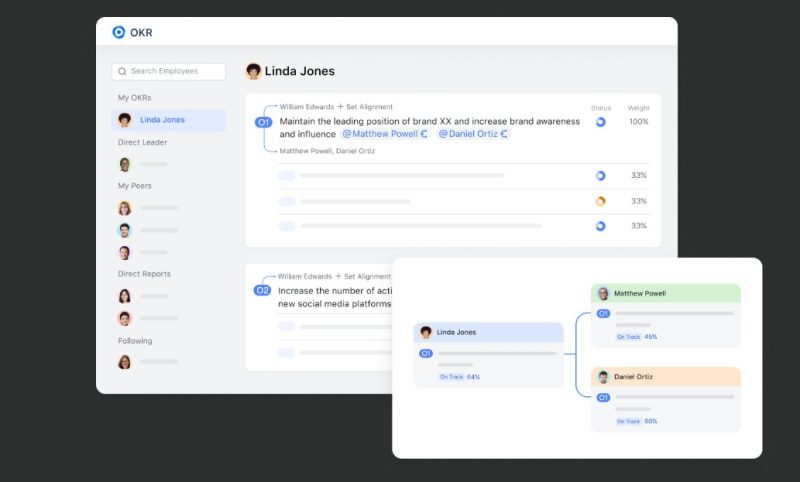Click Linda Jones header avatar
Viewport: 800px width, 482px height.
[x=253, y=71]
